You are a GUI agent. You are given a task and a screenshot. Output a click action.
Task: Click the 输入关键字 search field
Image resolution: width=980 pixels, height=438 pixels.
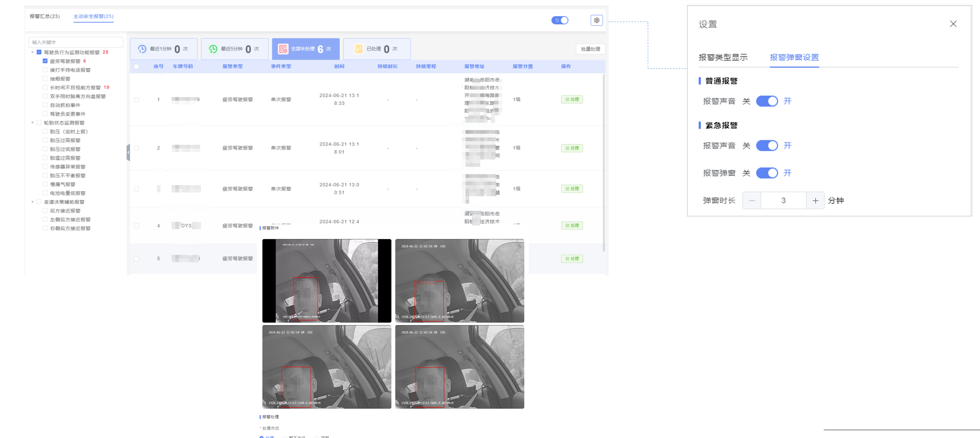pos(76,42)
